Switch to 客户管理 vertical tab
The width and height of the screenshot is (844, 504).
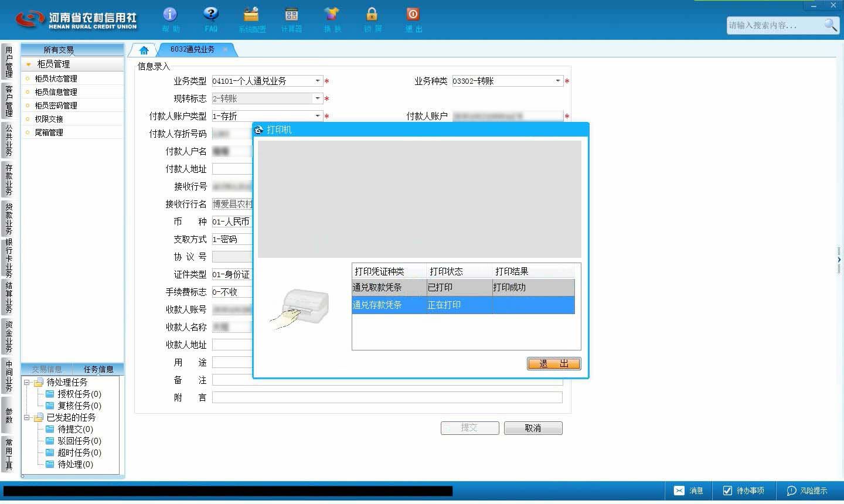9,101
